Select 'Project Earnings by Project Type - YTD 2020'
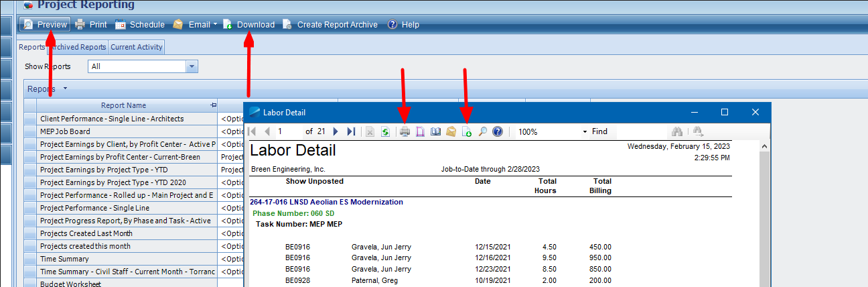Viewport: 868px width, 287px height. pyautogui.click(x=127, y=182)
